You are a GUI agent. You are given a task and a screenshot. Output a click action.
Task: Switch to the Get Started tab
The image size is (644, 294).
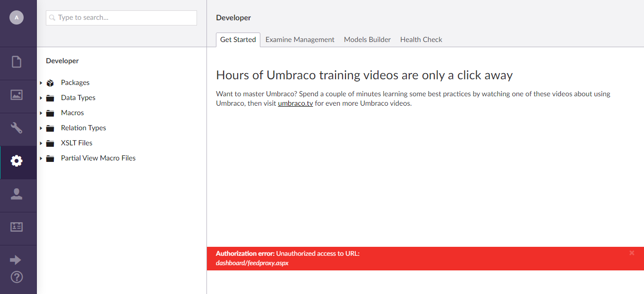pyautogui.click(x=238, y=40)
